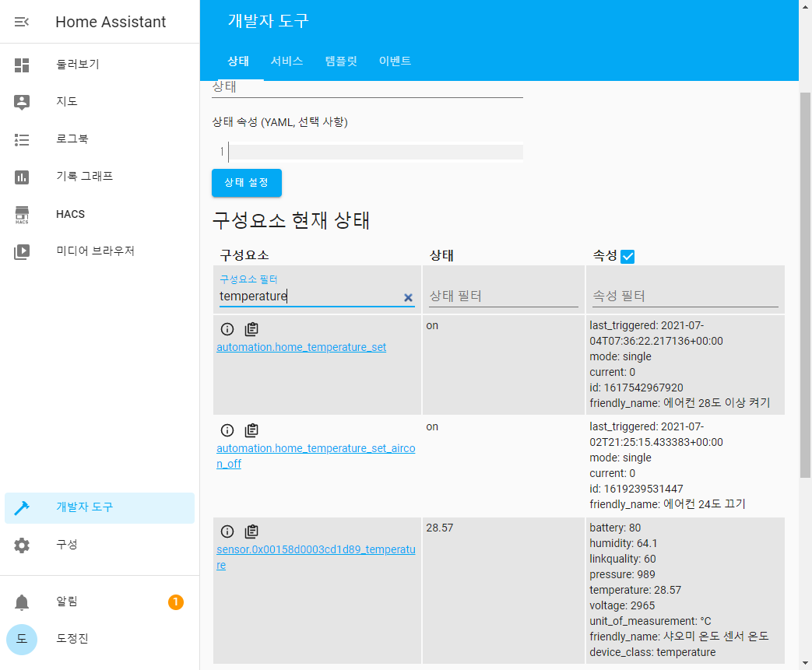812x670 pixels.
Task: Open the HACS store icon
Action: coord(21,214)
